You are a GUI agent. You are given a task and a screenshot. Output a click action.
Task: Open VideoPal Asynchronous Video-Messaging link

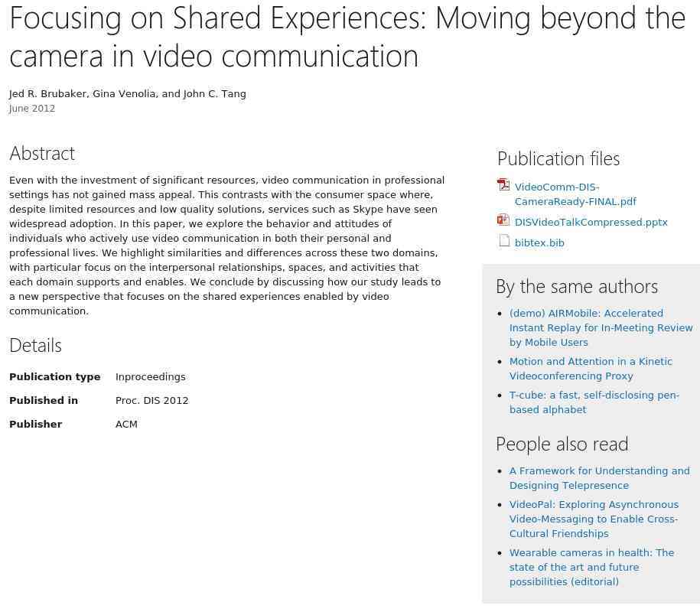[594, 519]
